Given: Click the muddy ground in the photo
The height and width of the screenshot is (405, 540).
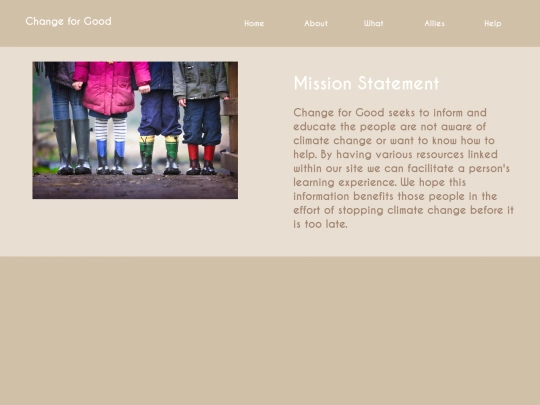Looking at the screenshot, I should [x=135, y=186].
